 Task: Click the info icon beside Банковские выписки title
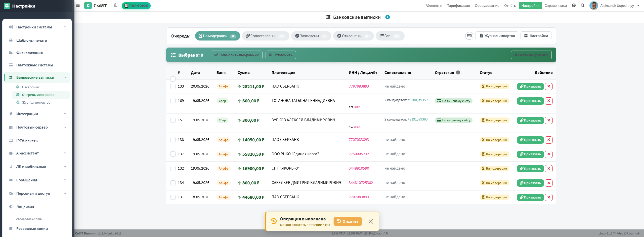tap(388, 17)
